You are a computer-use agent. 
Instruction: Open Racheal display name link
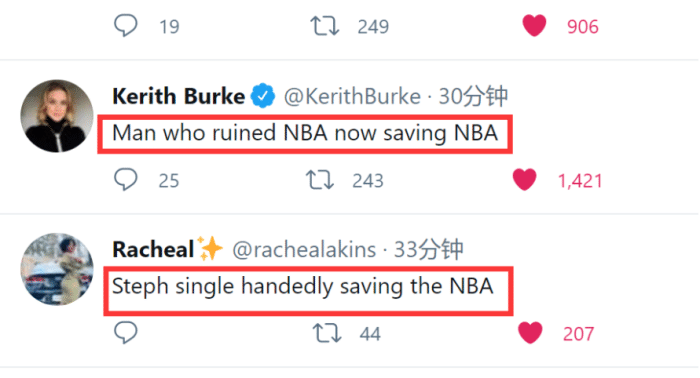[153, 249]
